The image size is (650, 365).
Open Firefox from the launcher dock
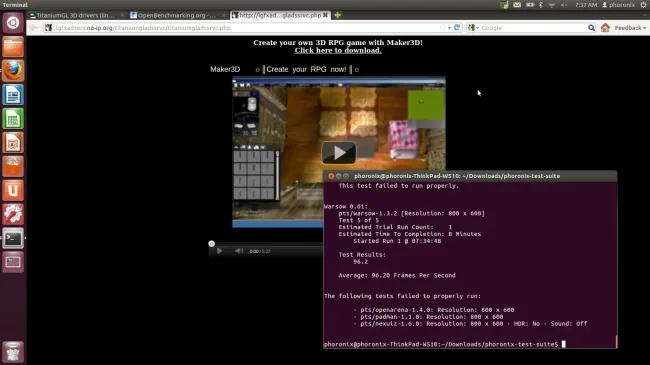pos(13,71)
